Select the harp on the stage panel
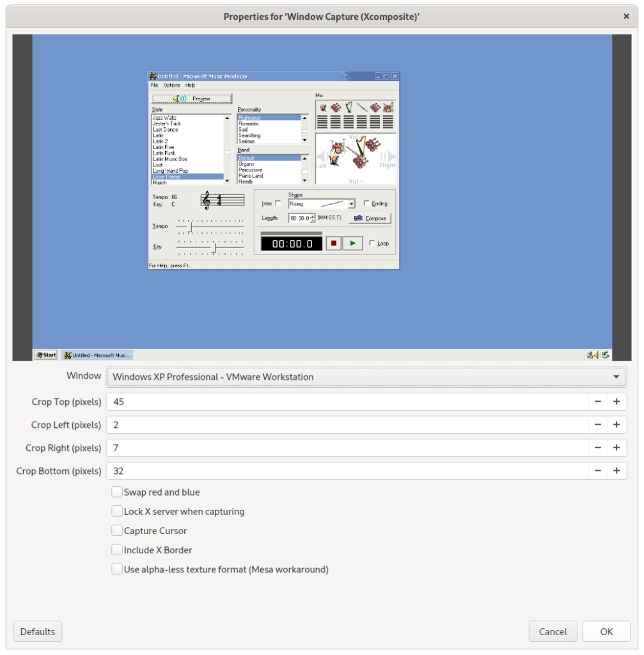The width and height of the screenshot is (644, 655). 361,145
